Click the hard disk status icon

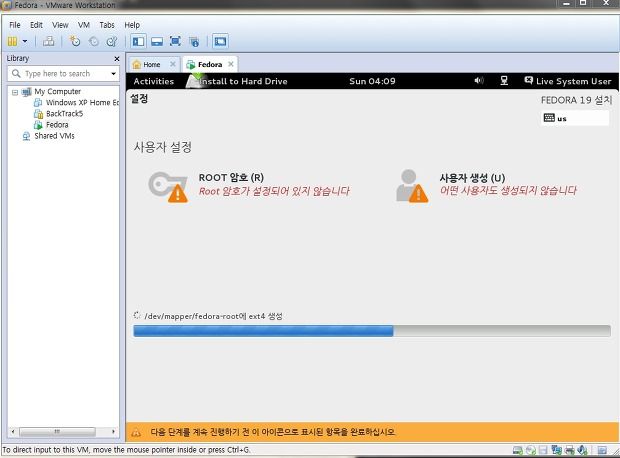(x=517, y=450)
